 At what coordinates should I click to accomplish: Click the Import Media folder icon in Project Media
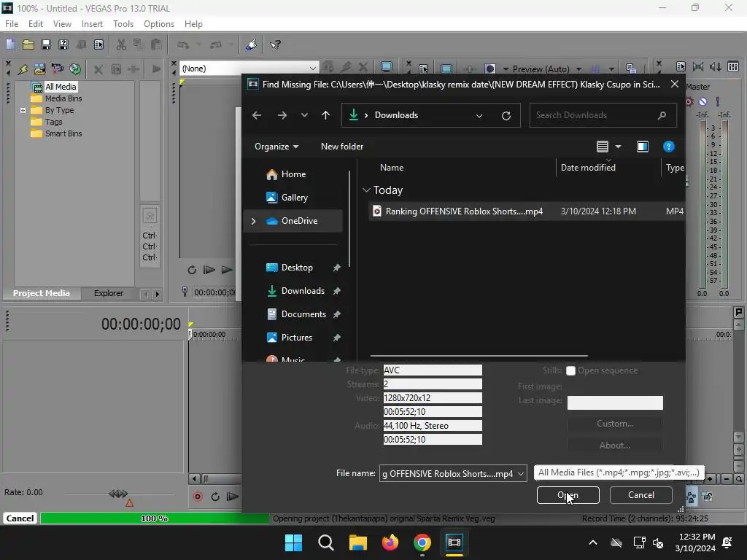(40, 69)
